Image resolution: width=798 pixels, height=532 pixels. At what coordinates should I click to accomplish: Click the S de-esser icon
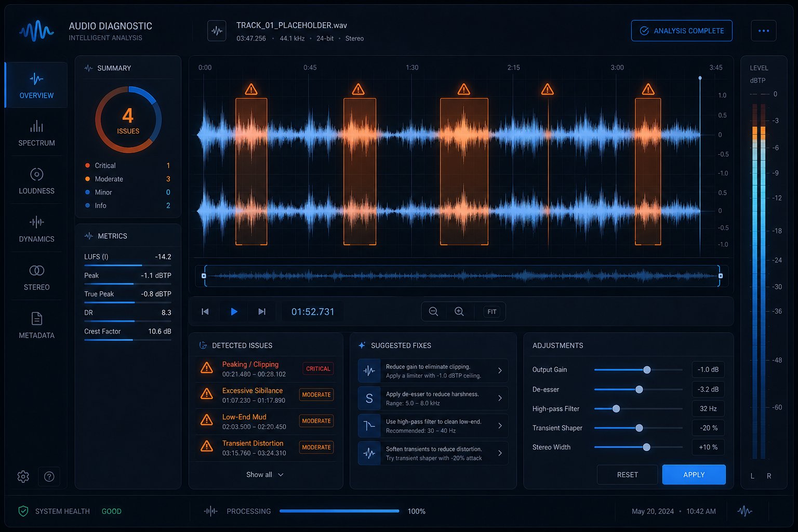pyautogui.click(x=369, y=398)
